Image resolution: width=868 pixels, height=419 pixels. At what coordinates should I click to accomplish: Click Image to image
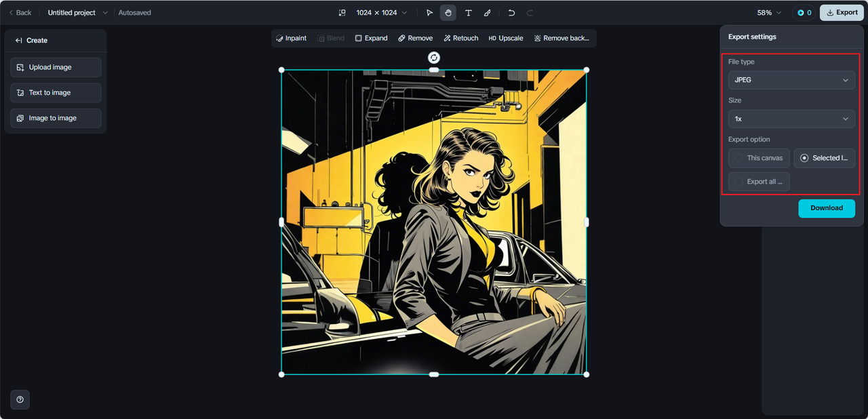click(x=56, y=118)
